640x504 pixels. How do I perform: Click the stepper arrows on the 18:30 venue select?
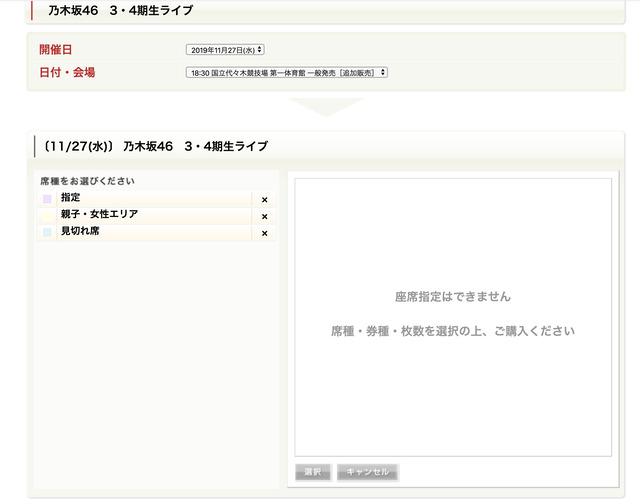click(383, 72)
